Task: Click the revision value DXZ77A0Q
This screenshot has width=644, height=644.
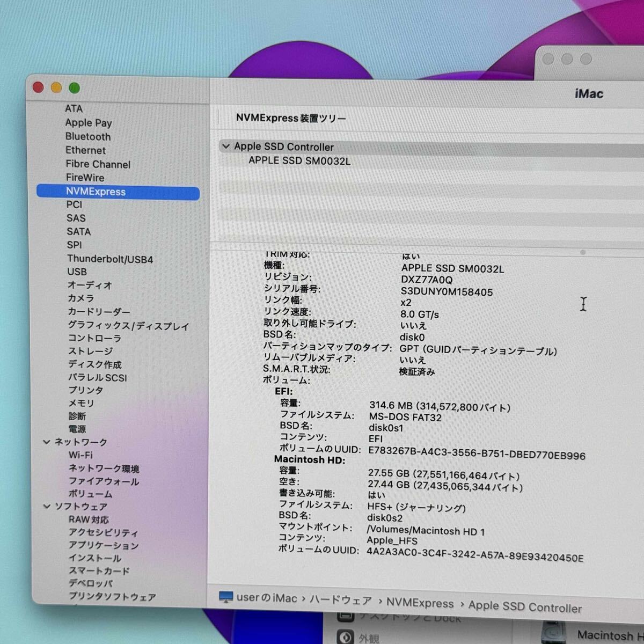Action: click(x=427, y=280)
